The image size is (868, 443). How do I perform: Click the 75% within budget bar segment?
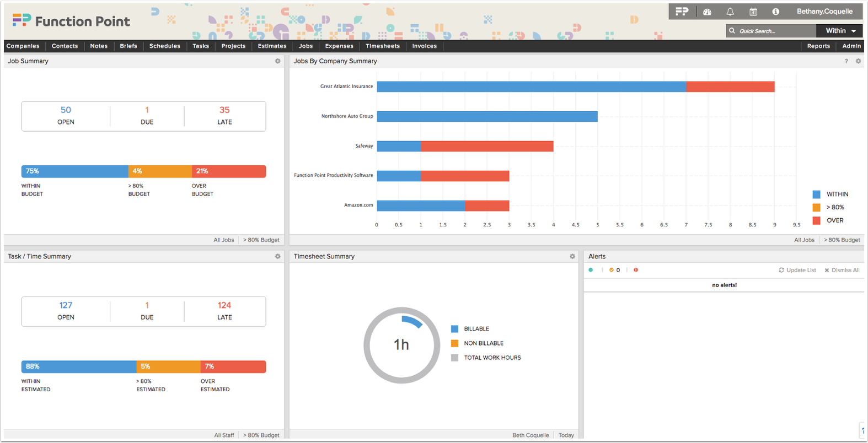coord(75,171)
